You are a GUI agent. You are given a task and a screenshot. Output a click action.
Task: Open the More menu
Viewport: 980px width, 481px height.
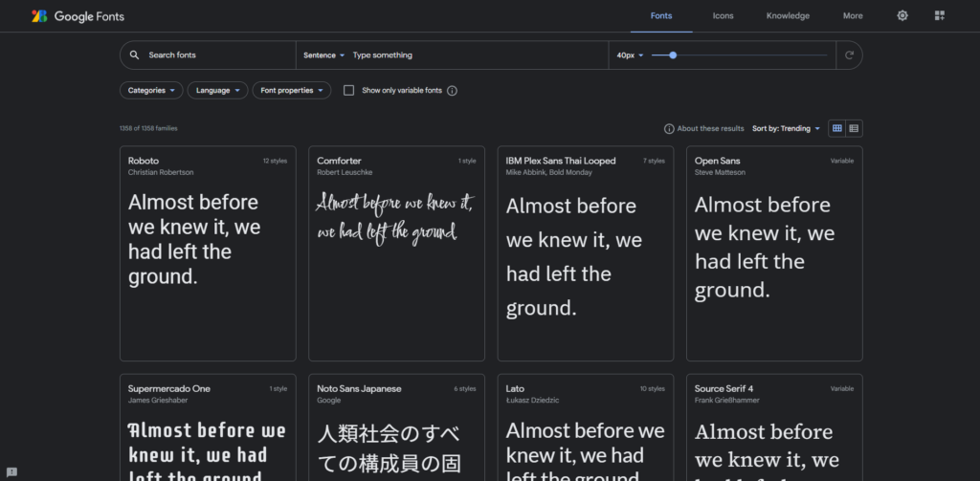click(x=853, y=15)
